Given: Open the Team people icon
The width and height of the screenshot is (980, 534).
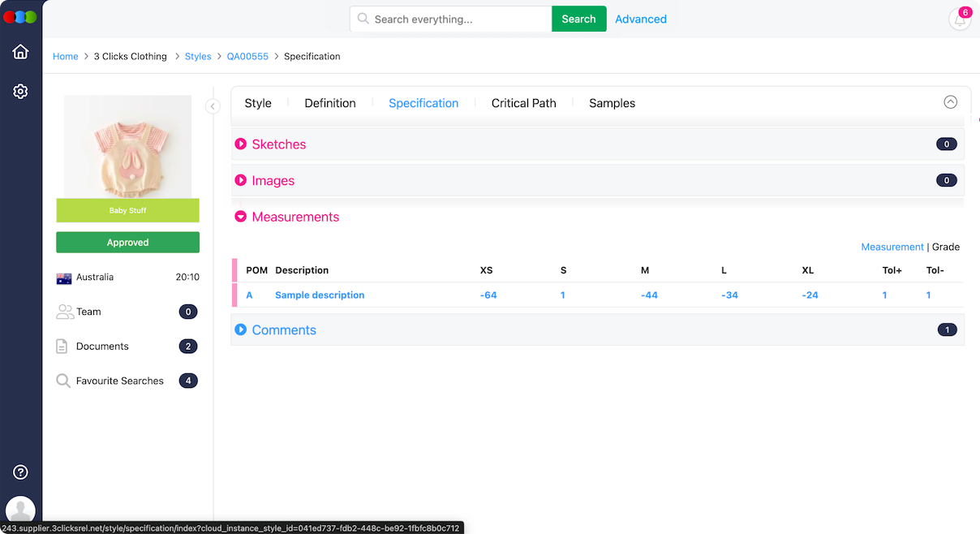Looking at the screenshot, I should coord(64,312).
